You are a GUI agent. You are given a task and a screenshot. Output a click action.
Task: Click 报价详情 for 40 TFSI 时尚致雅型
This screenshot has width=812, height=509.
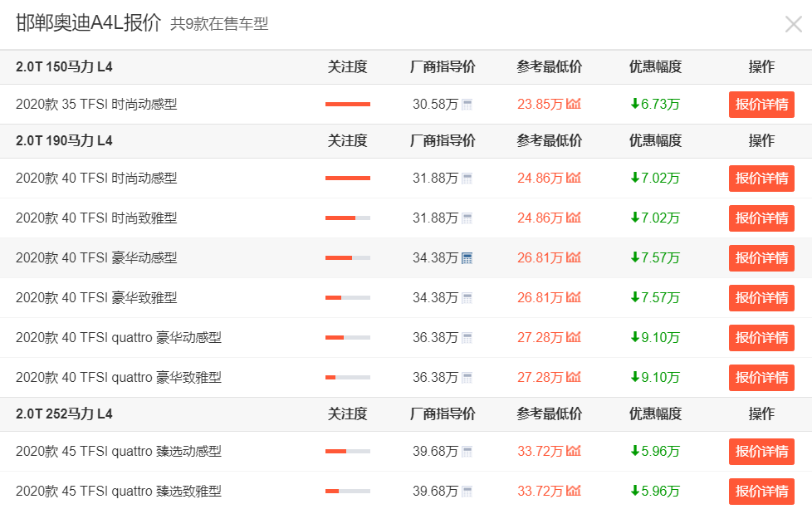[761, 218]
